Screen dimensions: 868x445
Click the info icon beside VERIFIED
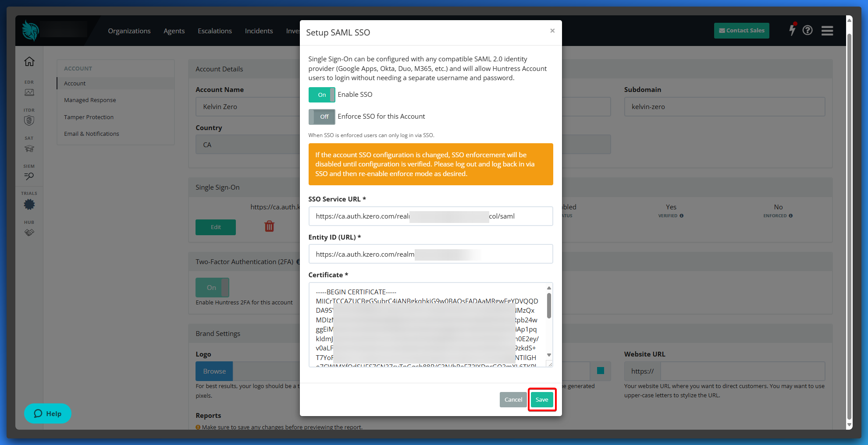point(682,216)
